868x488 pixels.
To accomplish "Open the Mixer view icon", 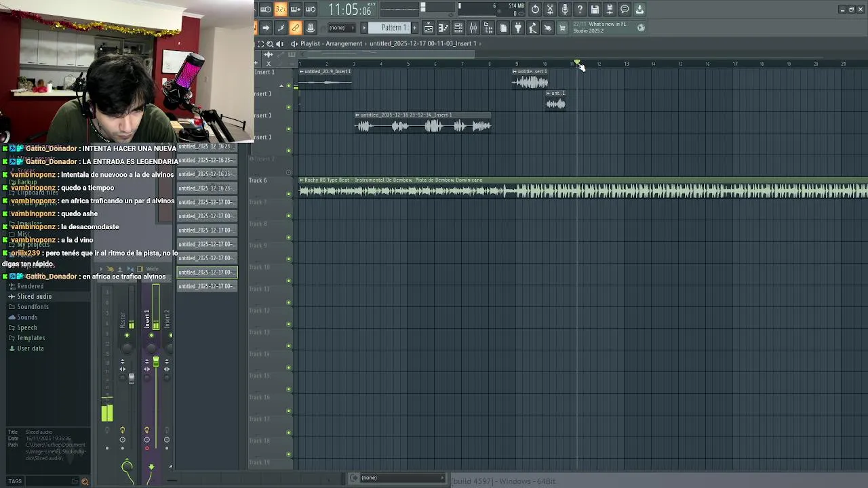I will [473, 28].
